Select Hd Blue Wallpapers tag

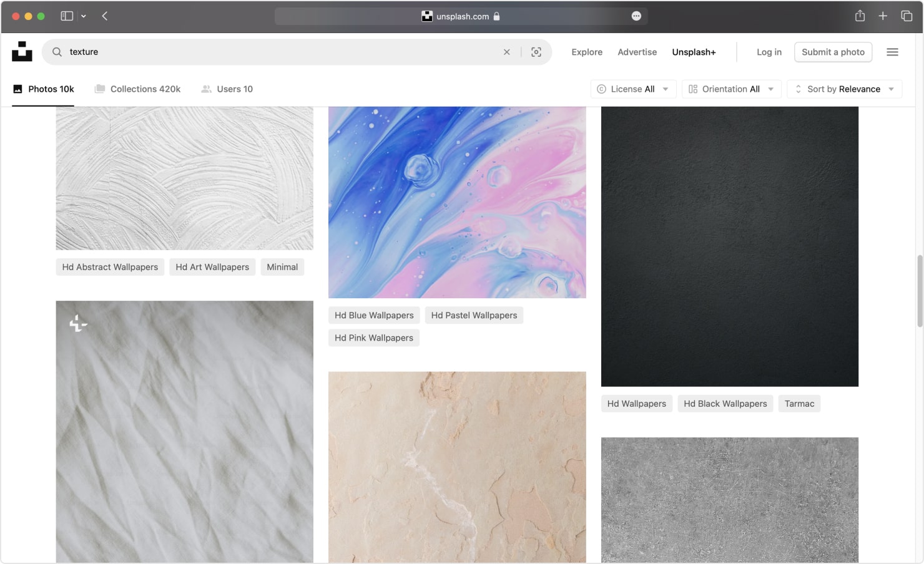coord(374,316)
